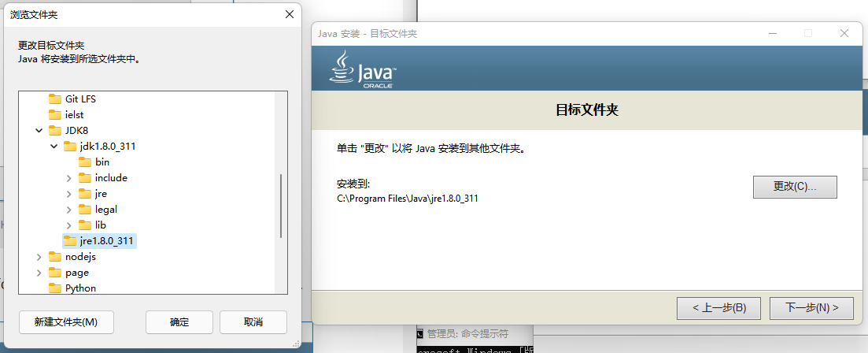This screenshot has height=353, width=868.
Task: Click the 新建文件夹(M) button
Action: [x=66, y=322]
